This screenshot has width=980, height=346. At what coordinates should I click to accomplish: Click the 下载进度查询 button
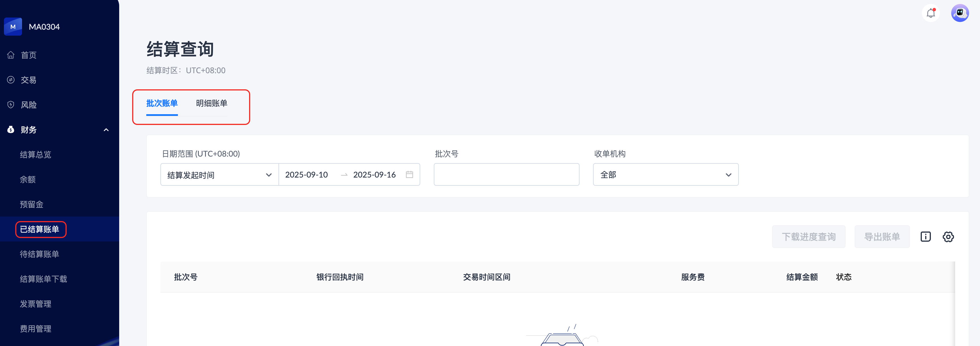[x=808, y=237]
